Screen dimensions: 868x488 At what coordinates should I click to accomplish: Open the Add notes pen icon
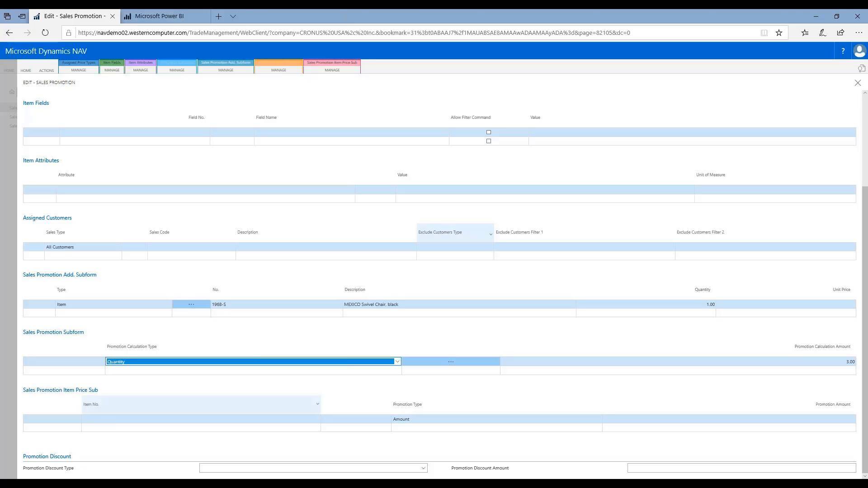pos(822,33)
